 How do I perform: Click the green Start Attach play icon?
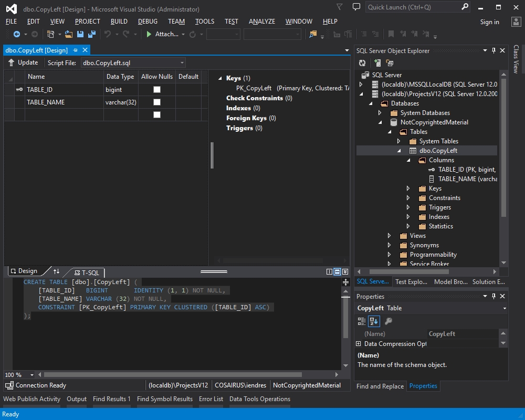149,34
